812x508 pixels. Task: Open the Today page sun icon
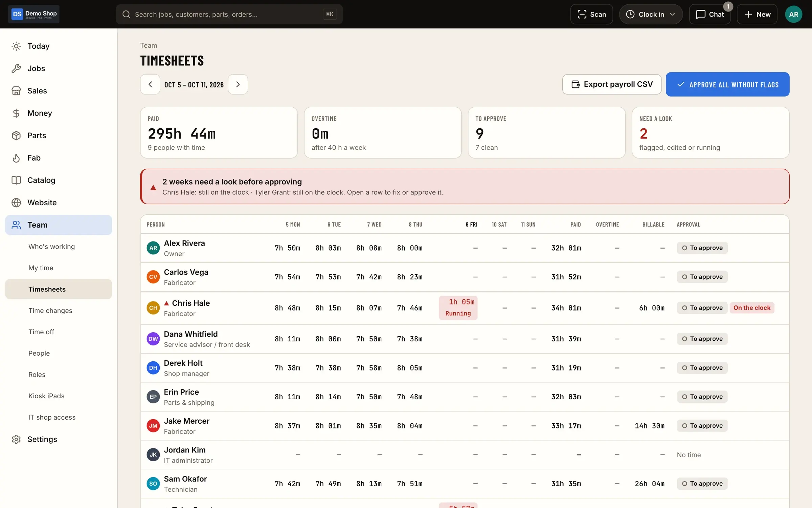pos(16,46)
